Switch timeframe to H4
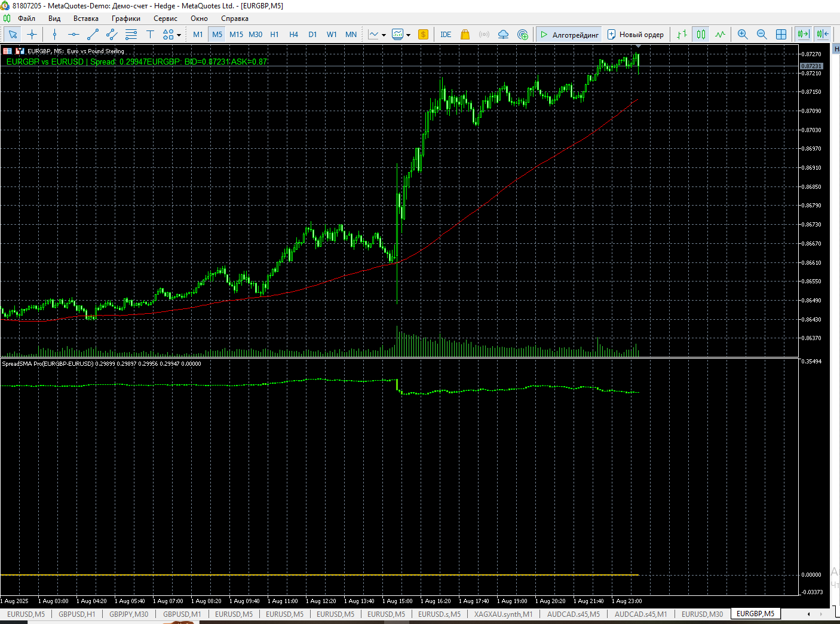The height and width of the screenshot is (624, 840). coord(293,35)
